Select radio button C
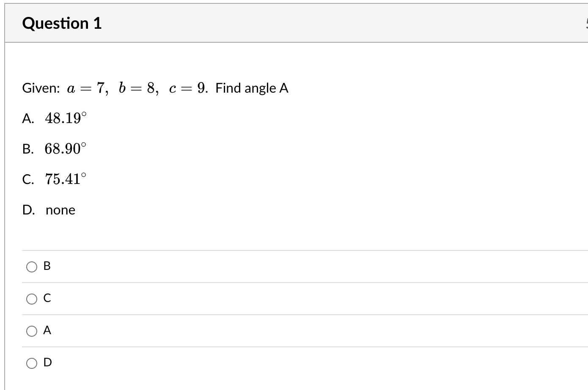Viewport: 588px width, 390px height. tap(31, 299)
